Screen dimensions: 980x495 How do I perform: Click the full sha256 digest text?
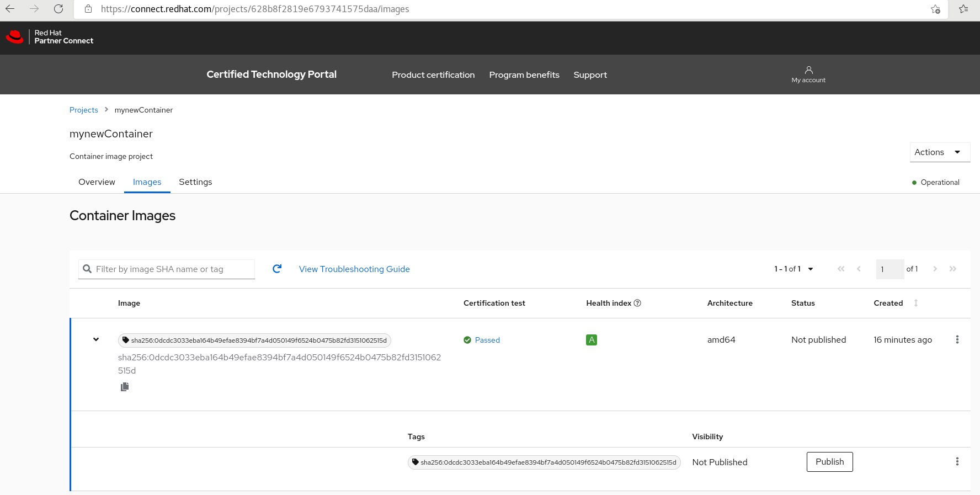coord(279,364)
